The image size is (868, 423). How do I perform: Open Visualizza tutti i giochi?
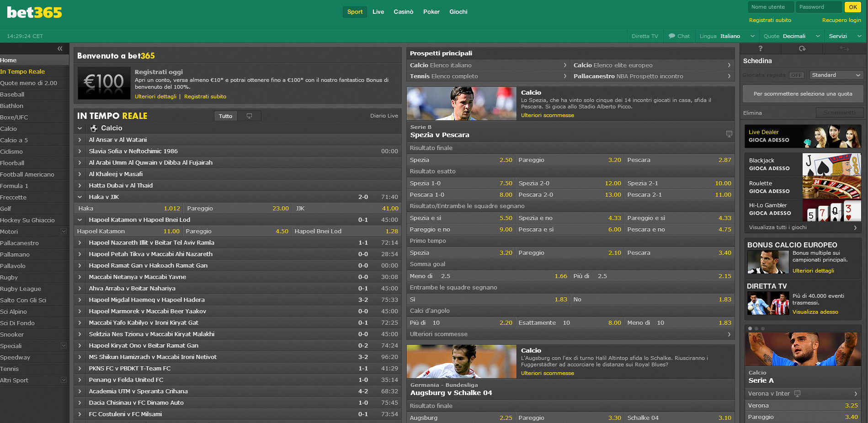click(x=803, y=227)
